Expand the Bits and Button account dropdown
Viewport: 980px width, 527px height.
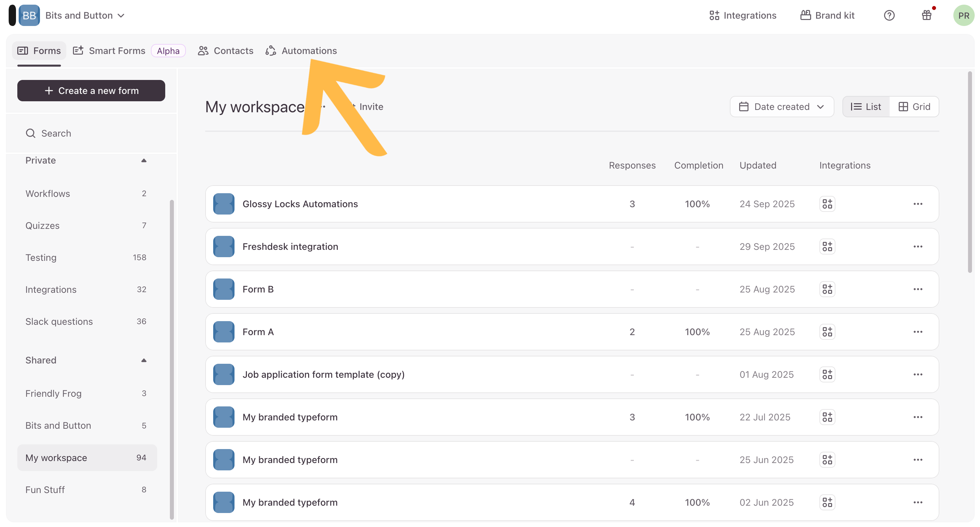coord(85,16)
